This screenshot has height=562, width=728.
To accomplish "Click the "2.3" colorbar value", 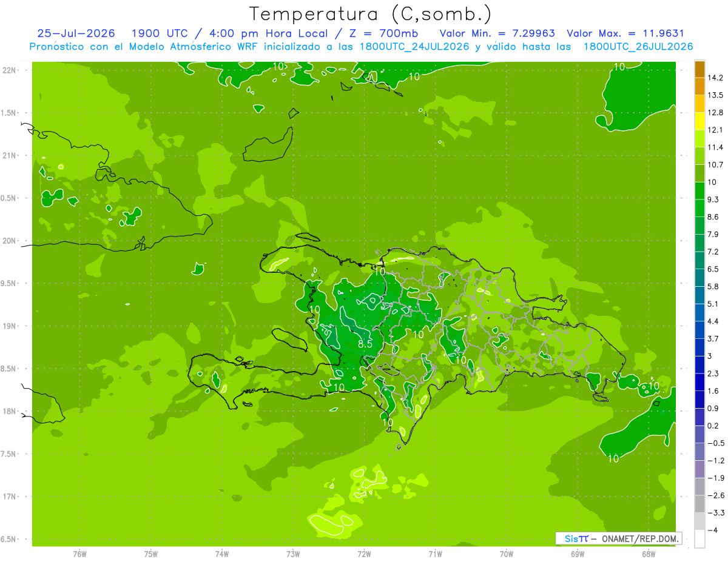I will click(713, 373).
